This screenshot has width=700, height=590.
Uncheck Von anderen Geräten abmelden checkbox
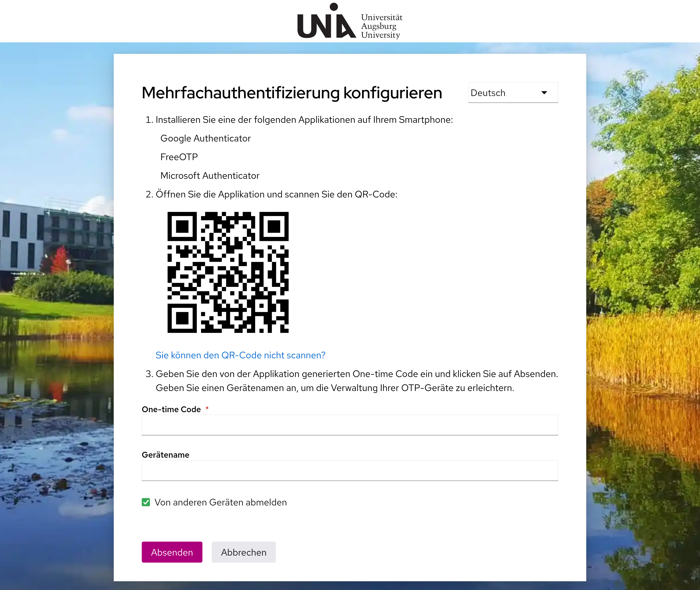(146, 502)
